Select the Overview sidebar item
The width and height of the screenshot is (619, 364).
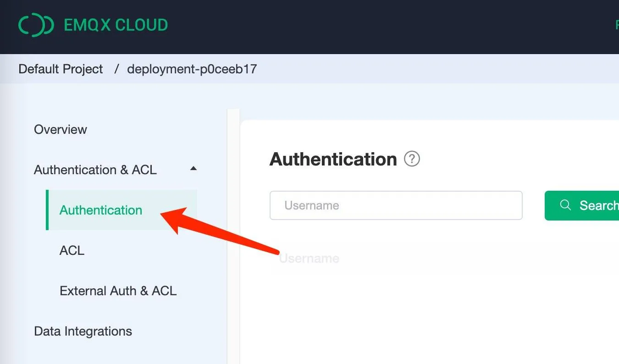tap(60, 129)
